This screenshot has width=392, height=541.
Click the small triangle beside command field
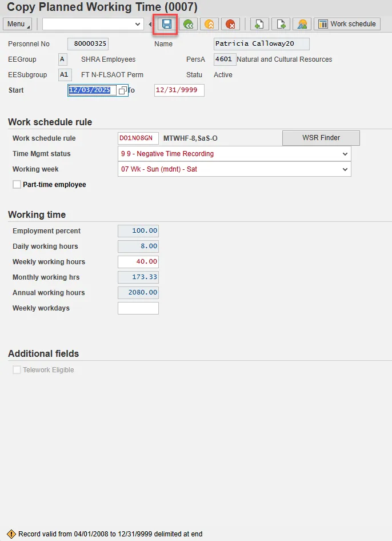coord(150,24)
